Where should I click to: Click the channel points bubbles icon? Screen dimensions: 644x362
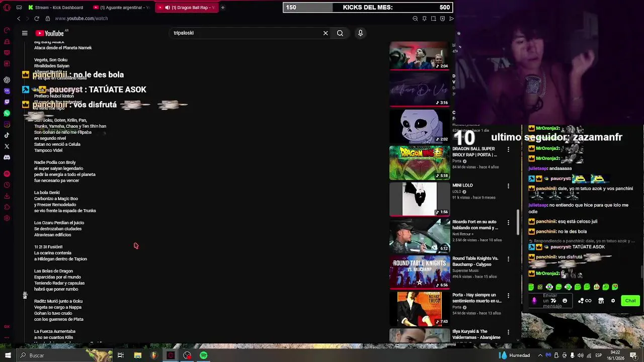click(581, 301)
